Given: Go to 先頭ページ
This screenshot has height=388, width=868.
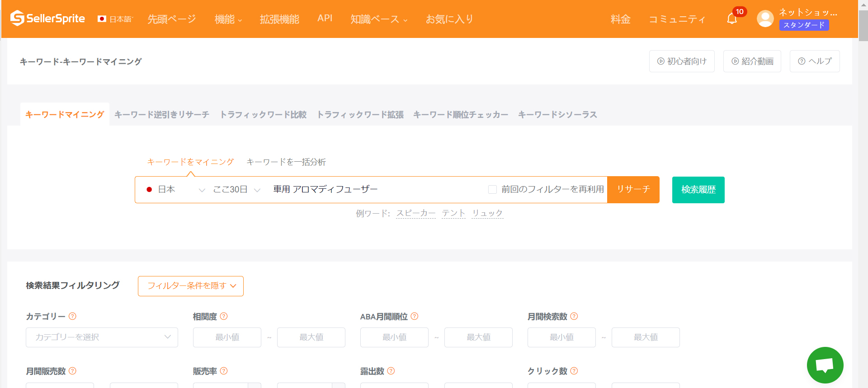Looking at the screenshot, I should coord(172,19).
